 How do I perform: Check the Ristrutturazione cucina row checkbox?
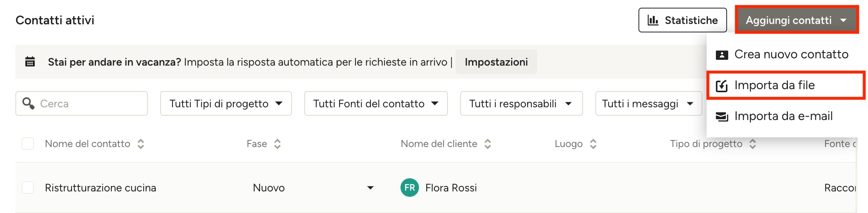28,188
